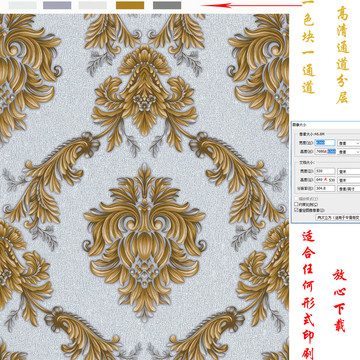
Task: Open the resample method dropdown at dialog bottom
Action: (338, 217)
